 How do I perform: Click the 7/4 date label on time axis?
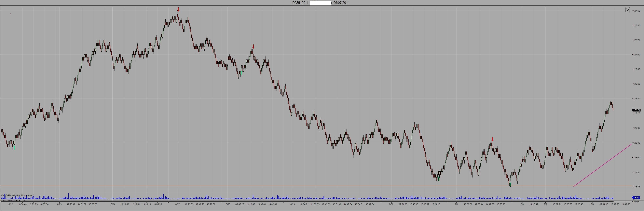[x=522, y=204]
